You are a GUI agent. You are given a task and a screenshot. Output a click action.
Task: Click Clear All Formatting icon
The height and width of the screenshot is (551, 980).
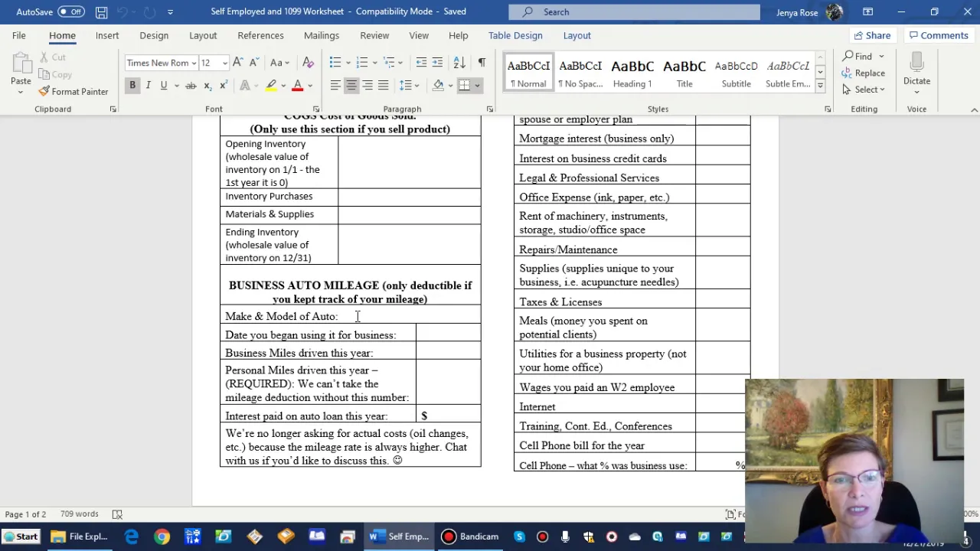point(308,62)
